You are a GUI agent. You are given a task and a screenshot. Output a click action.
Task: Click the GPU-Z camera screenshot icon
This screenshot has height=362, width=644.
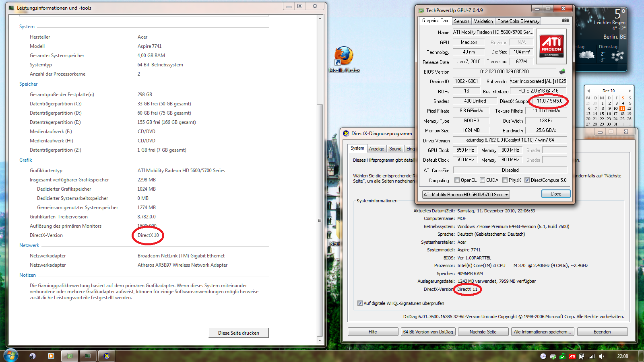[x=566, y=21]
